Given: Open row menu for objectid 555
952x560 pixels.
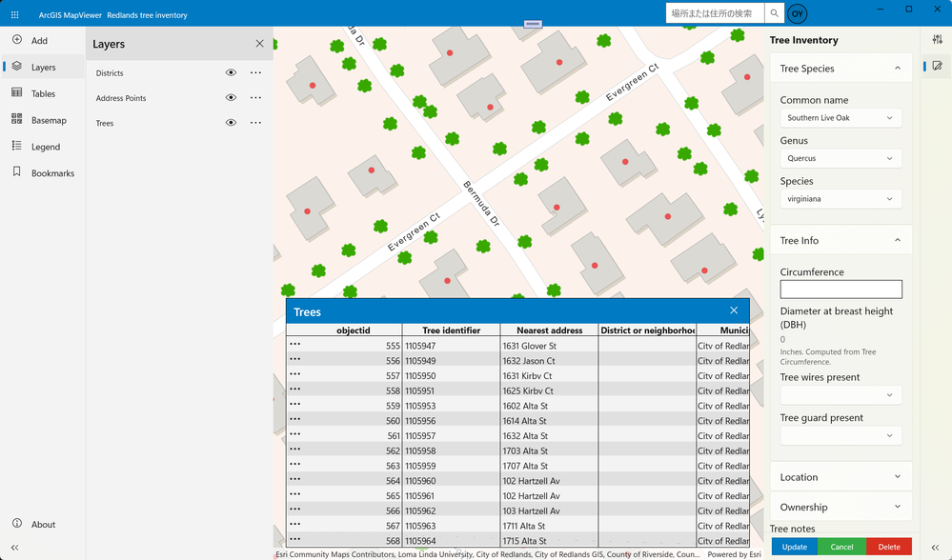Looking at the screenshot, I should pyautogui.click(x=295, y=344).
